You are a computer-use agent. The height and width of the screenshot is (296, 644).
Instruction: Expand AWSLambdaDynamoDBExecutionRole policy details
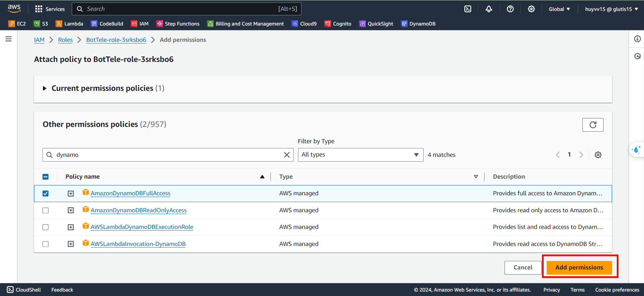tap(71, 227)
